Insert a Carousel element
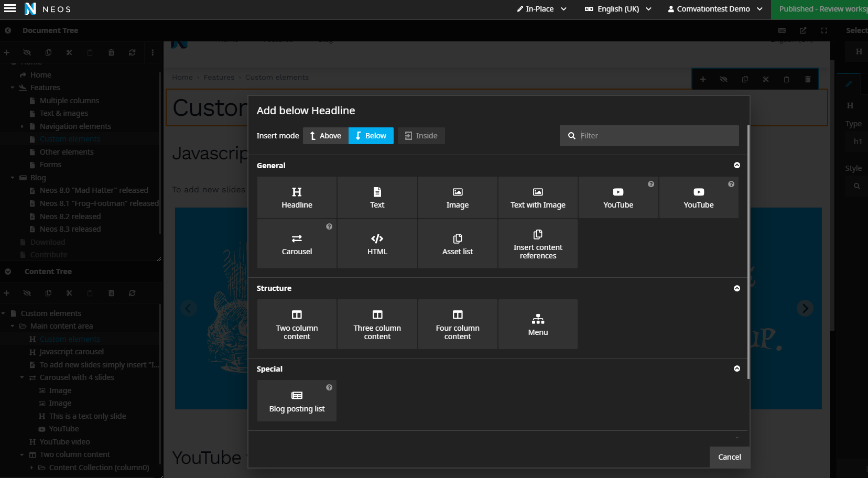The height and width of the screenshot is (478, 868). (297, 244)
